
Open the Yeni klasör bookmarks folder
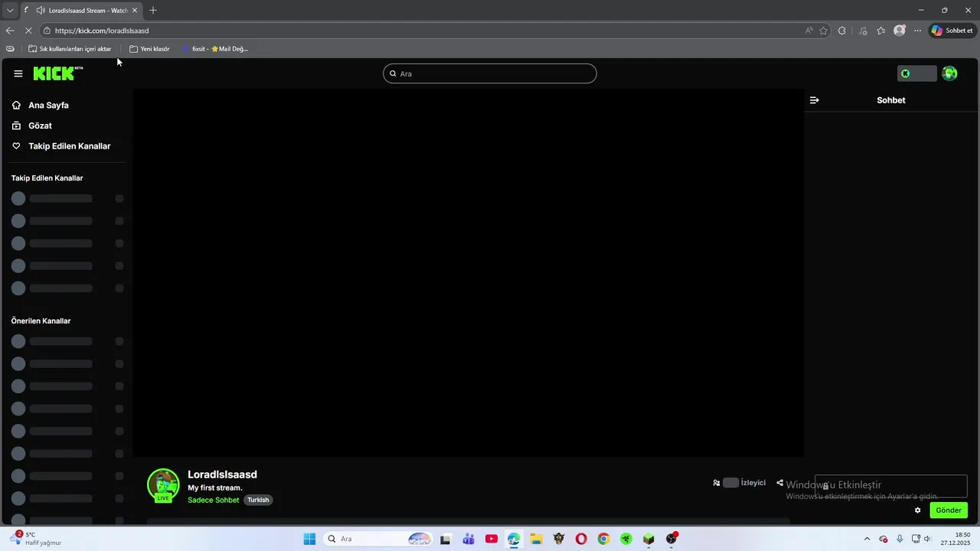point(149,49)
